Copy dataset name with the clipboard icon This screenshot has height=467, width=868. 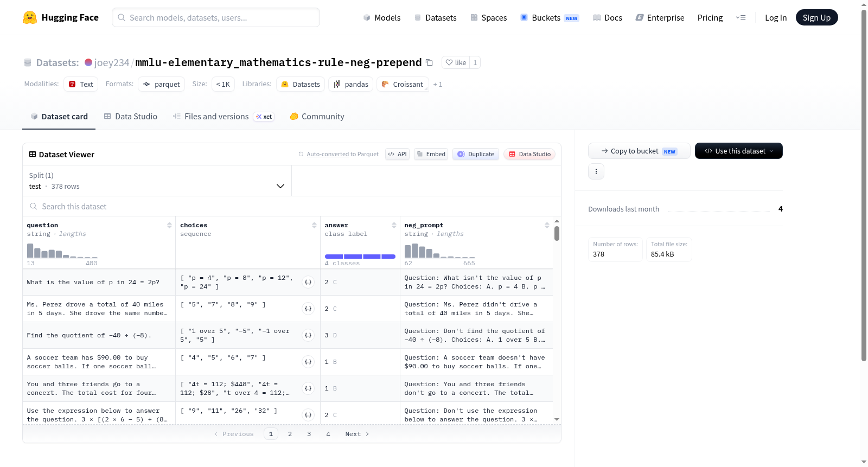point(429,62)
